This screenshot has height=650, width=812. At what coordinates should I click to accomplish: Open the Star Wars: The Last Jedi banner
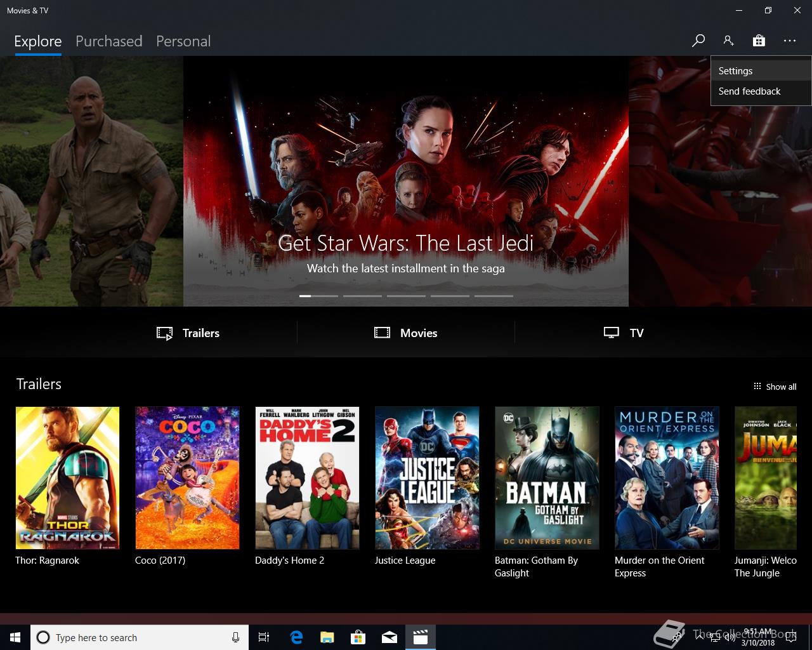pyautogui.click(x=406, y=181)
